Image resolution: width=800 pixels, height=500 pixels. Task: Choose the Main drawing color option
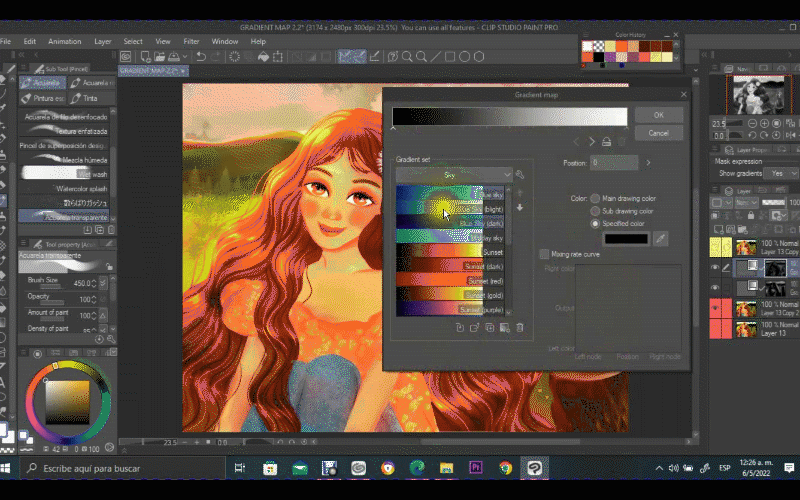596,198
